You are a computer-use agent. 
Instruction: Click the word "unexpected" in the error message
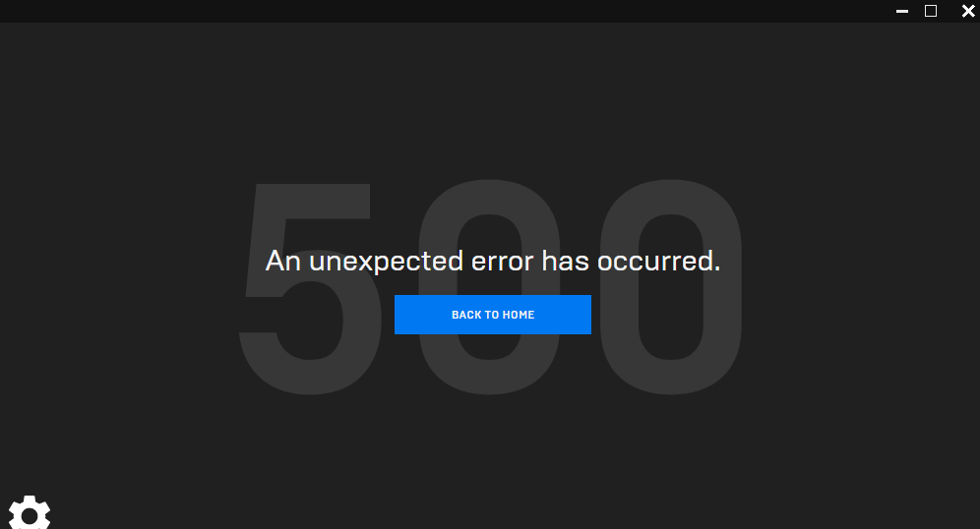pyautogui.click(x=387, y=262)
